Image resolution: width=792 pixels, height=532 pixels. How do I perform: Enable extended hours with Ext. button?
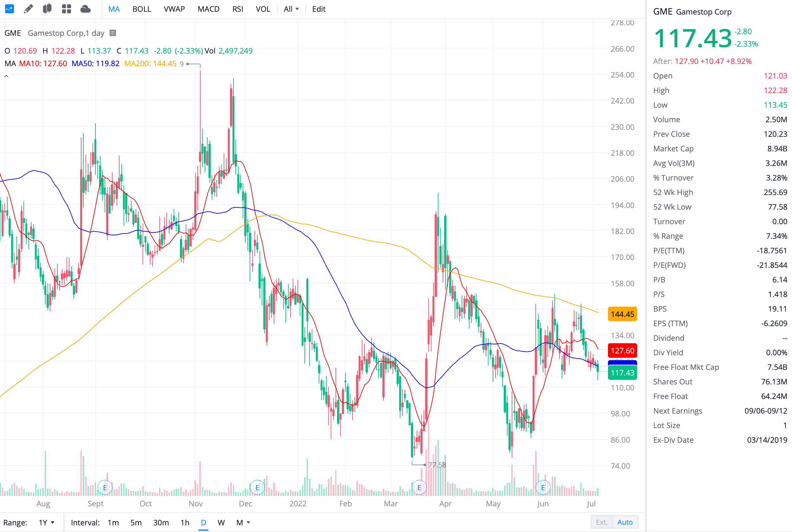point(601,522)
